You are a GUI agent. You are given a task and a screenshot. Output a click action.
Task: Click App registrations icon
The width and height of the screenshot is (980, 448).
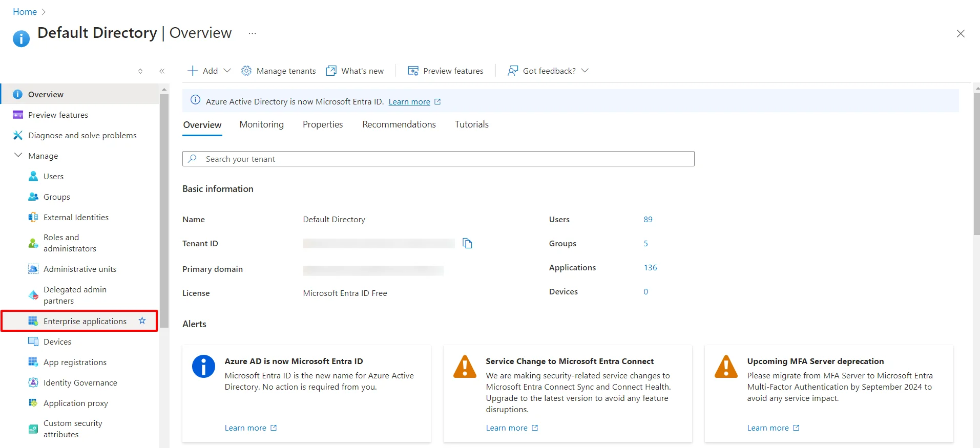coord(33,362)
